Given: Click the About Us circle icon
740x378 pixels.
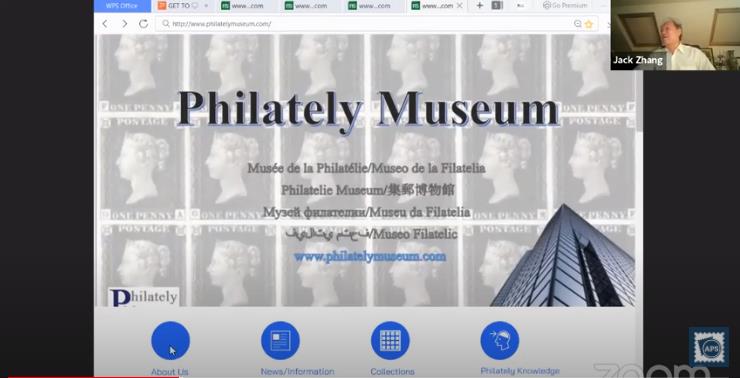Looking at the screenshot, I should click(170, 340).
